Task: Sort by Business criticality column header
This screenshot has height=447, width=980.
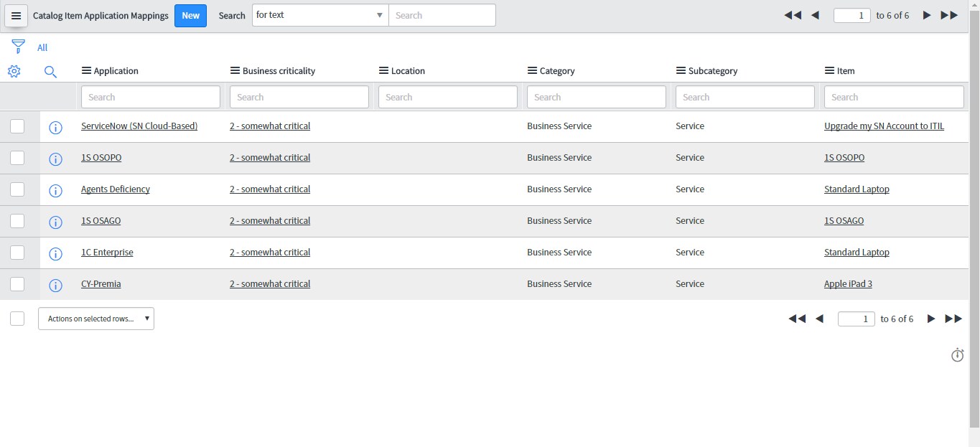Action: (279, 71)
